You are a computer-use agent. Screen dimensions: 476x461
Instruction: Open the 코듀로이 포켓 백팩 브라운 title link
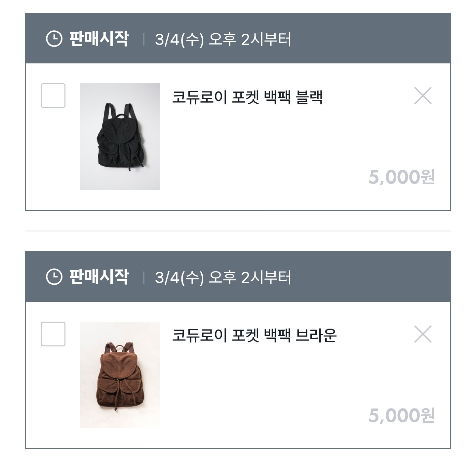[254, 335]
